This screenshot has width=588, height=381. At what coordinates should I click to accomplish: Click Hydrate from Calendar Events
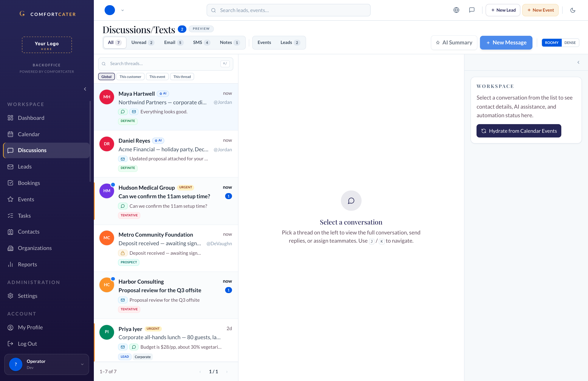[x=518, y=131]
